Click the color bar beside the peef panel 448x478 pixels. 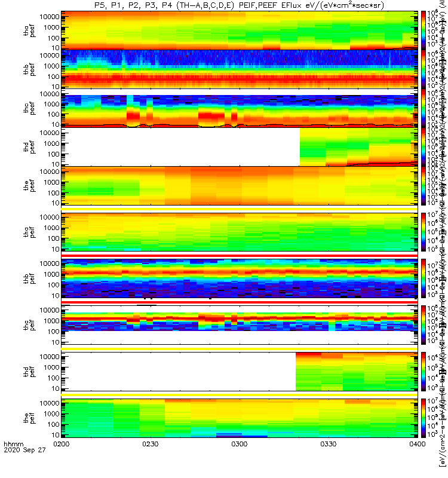point(424,185)
